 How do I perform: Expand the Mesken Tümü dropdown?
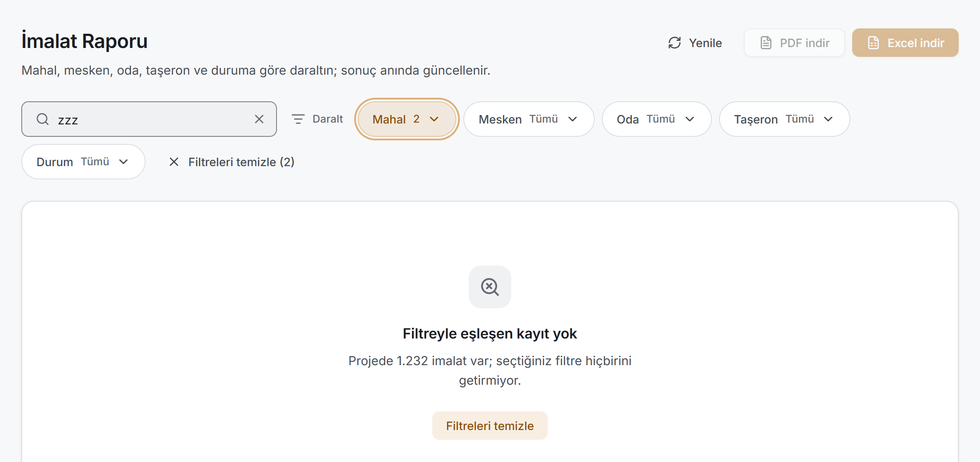(x=529, y=119)
